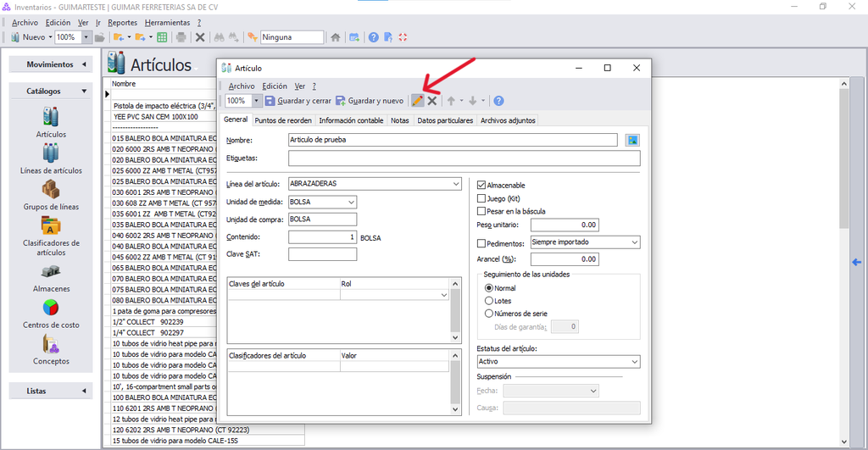Image resolution: width=868 pixels, height=450 pixels.
Task: Open the Estatus del artículo dropdown
Action: pos(634,361)
